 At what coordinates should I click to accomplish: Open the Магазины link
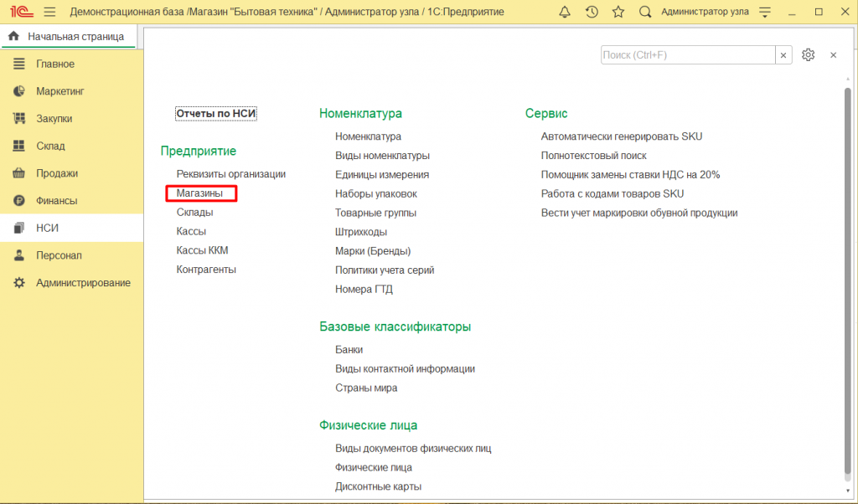click(200, 193)
